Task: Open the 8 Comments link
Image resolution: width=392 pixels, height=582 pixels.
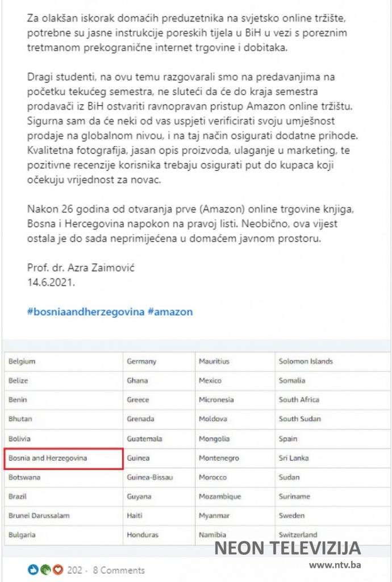Action: (x=118, y=570)
